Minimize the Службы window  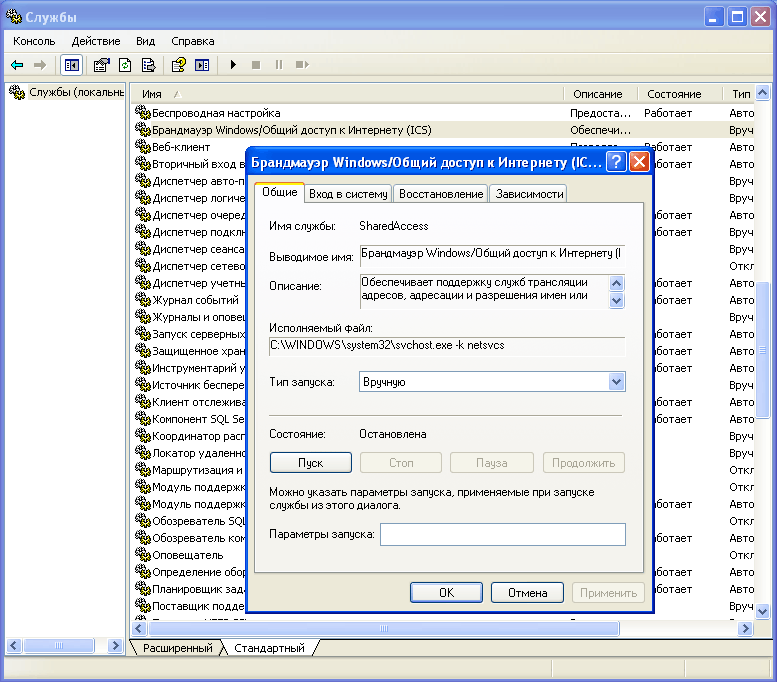714,17
